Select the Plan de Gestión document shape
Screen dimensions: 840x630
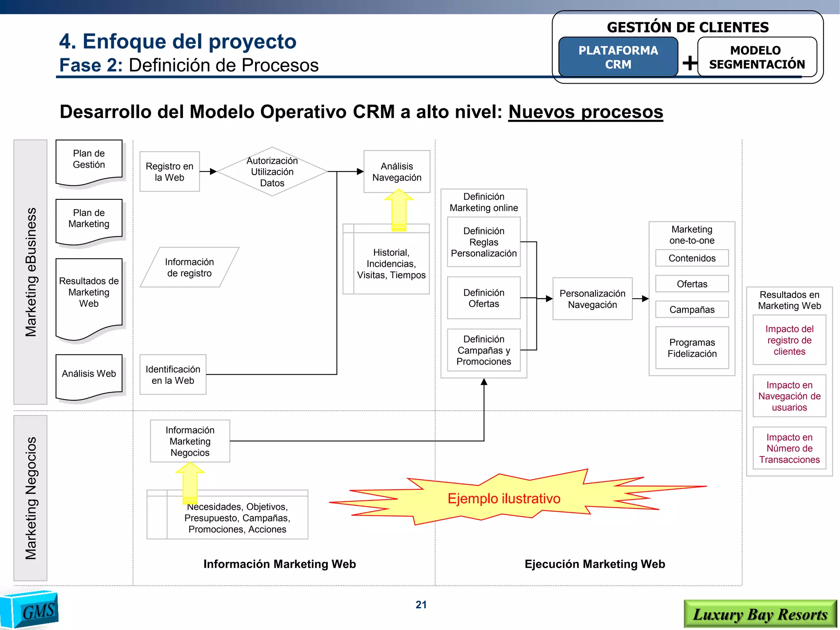point(89,163)
